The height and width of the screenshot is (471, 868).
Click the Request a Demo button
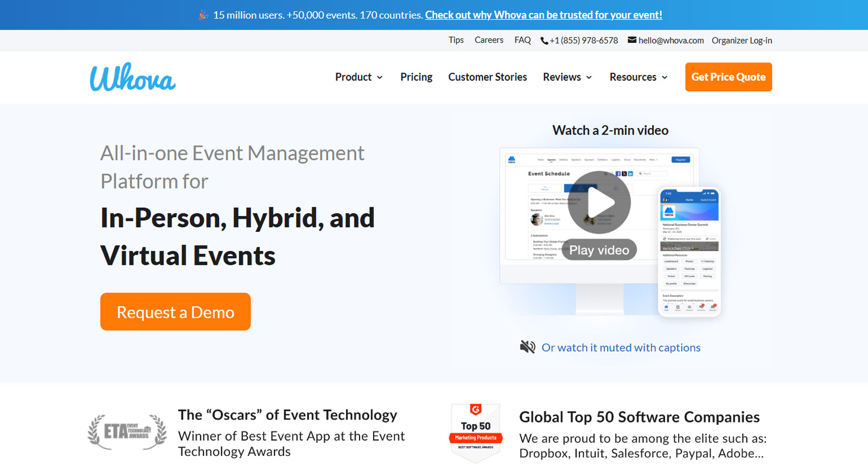pos(175,312)
